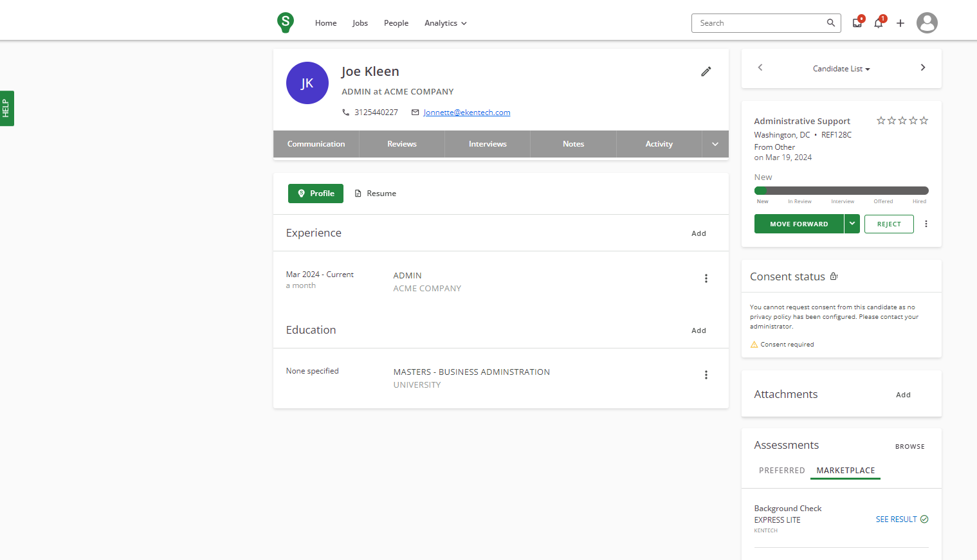The image size is (977, 560).
Task: Expand the Analytics menu
Action: (445, 23)
